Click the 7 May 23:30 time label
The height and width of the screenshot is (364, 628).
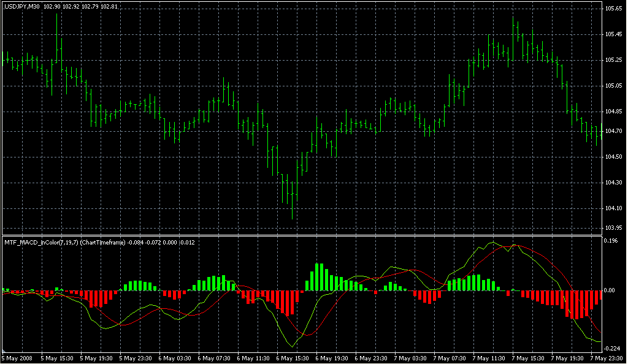tap(607, 358)
